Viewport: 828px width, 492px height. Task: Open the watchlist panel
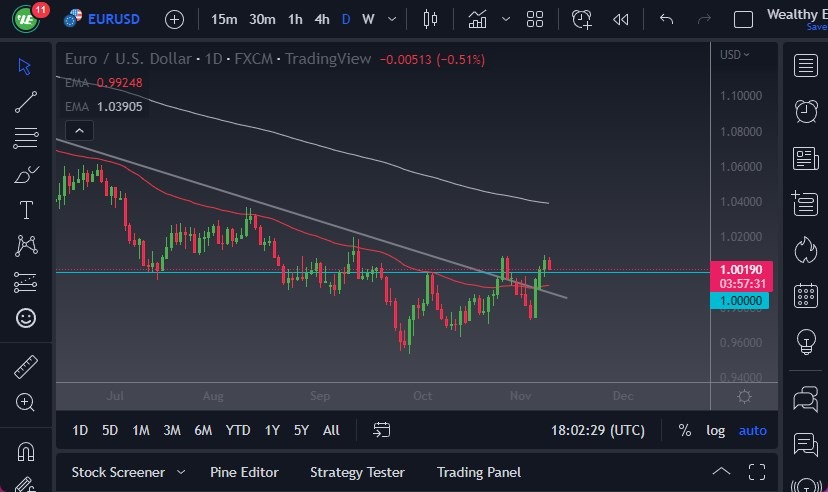(805, 66)
